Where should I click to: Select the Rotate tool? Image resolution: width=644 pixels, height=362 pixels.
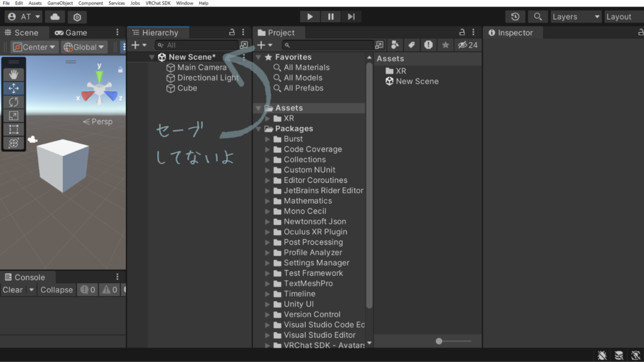[13, 102]
